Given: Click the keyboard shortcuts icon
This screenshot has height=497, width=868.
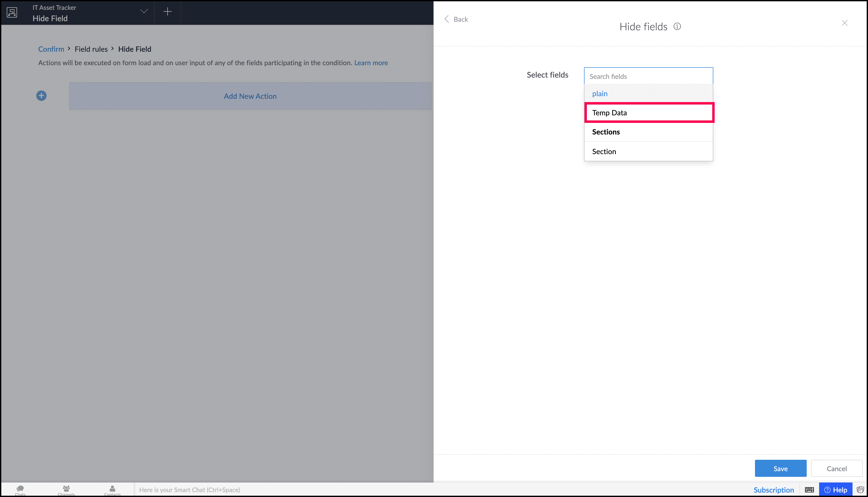Looking at the screenshot, I should click(809, 490).
